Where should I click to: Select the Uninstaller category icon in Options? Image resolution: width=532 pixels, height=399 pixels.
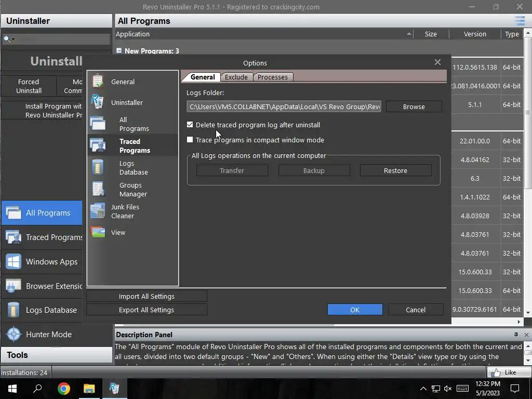click(97, 102)
